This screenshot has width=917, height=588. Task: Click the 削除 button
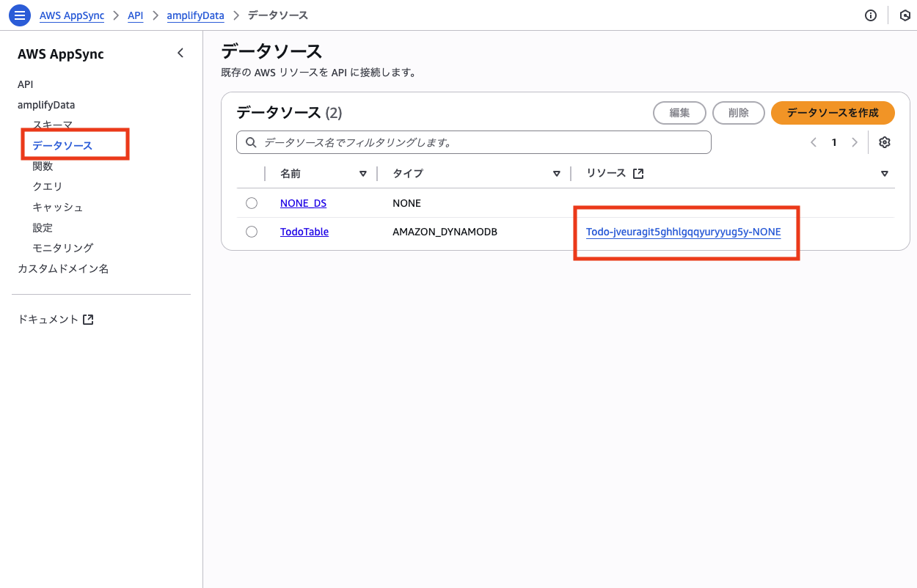tap(739, 113)
